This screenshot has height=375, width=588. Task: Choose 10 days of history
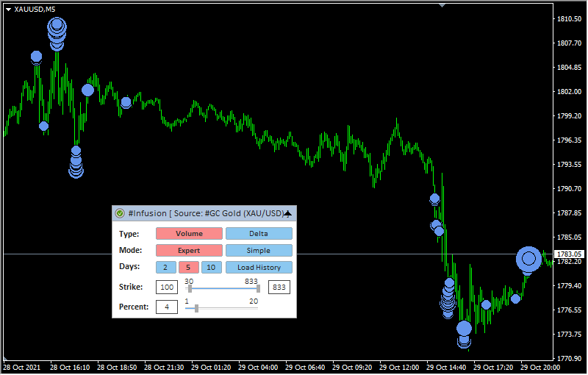(211, 268)
